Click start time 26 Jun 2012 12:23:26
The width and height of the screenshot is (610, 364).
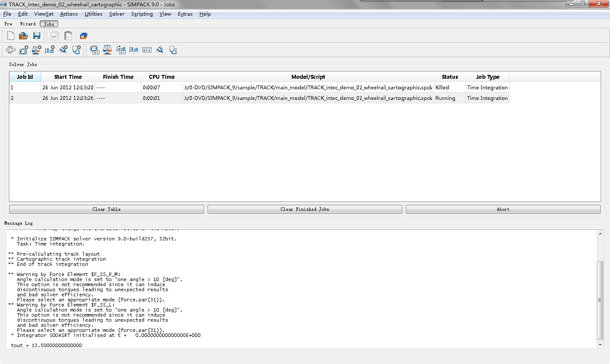click(68, 98)
